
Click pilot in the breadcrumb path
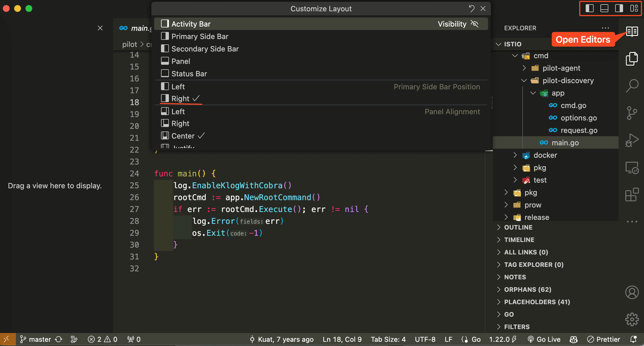[x=130, y=44]
